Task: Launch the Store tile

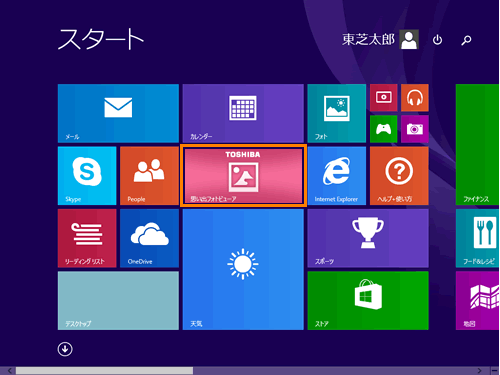Action: point(368,301)
